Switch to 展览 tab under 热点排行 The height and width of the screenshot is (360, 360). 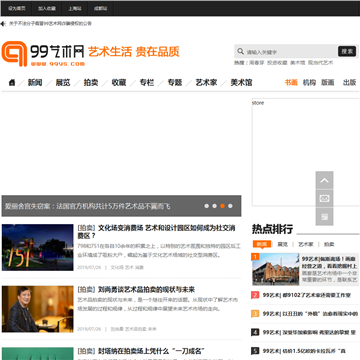282,244
